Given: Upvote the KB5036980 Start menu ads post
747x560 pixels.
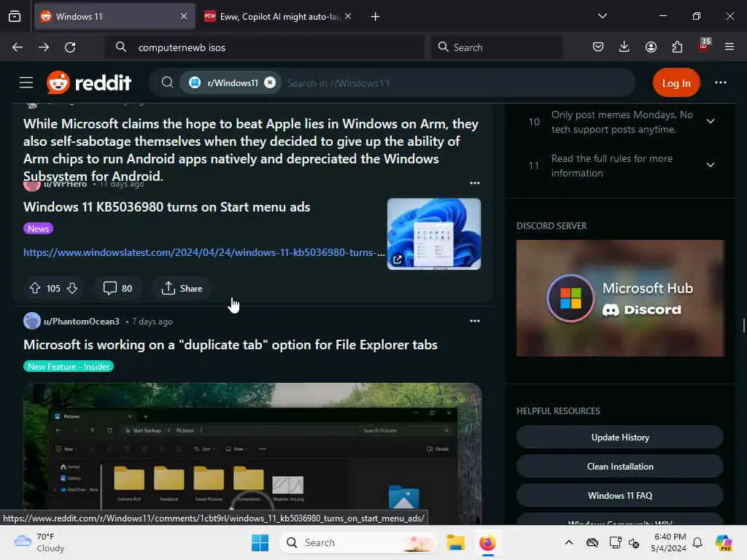Looking at the screenshot, I should tap(35, 288).
